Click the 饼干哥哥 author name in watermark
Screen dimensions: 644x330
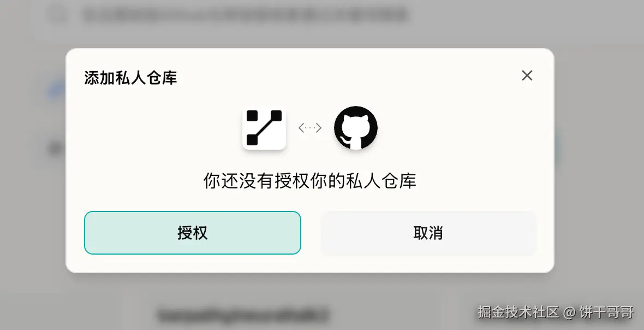[607, 313]
